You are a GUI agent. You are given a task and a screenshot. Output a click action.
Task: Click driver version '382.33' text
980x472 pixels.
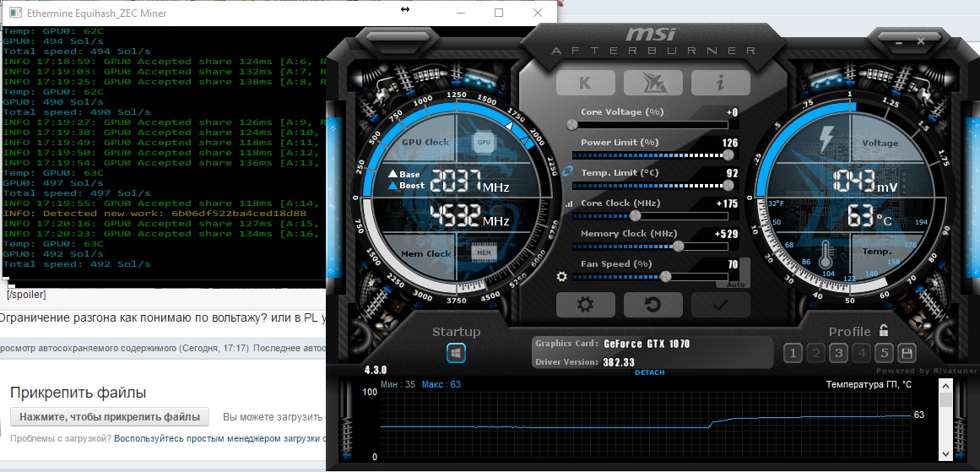tap(619, 362)
